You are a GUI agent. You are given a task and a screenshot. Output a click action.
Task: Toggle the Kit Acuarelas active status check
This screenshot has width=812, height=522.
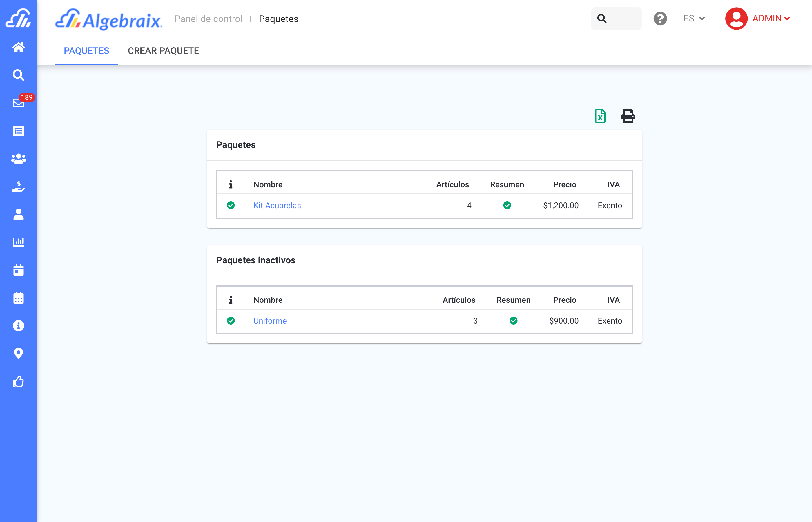[231, 205]
